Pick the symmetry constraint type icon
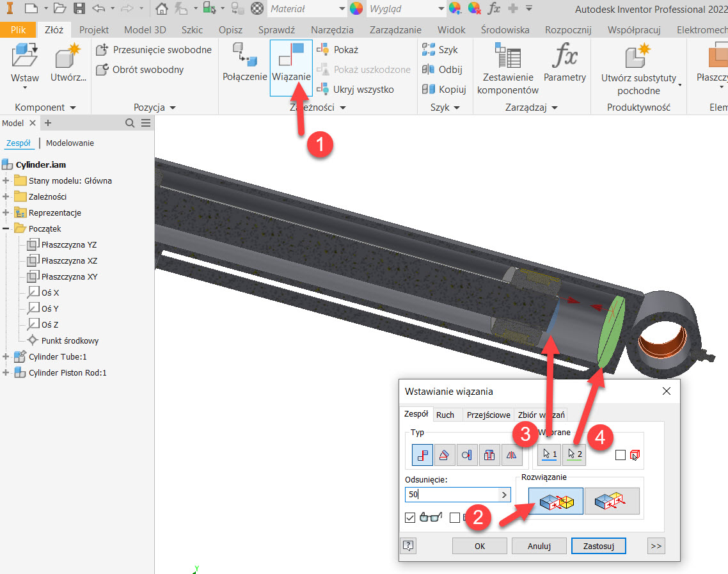The image size is (728, 574). point(511,455)
